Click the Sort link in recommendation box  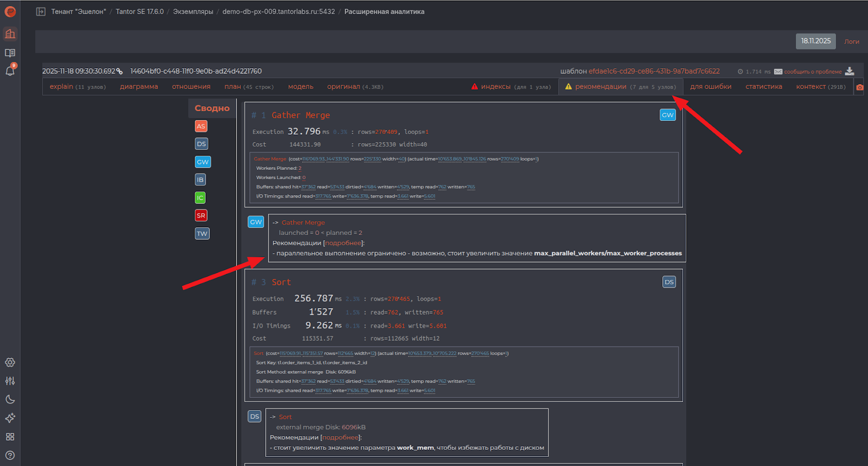(285, 417)
